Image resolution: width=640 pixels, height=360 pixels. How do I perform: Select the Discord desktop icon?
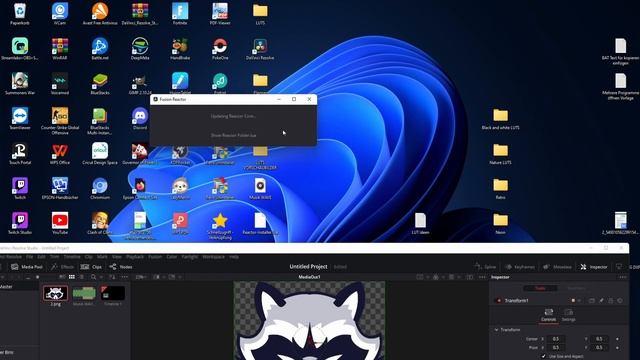pyautogui.click(x=140, y=118)
